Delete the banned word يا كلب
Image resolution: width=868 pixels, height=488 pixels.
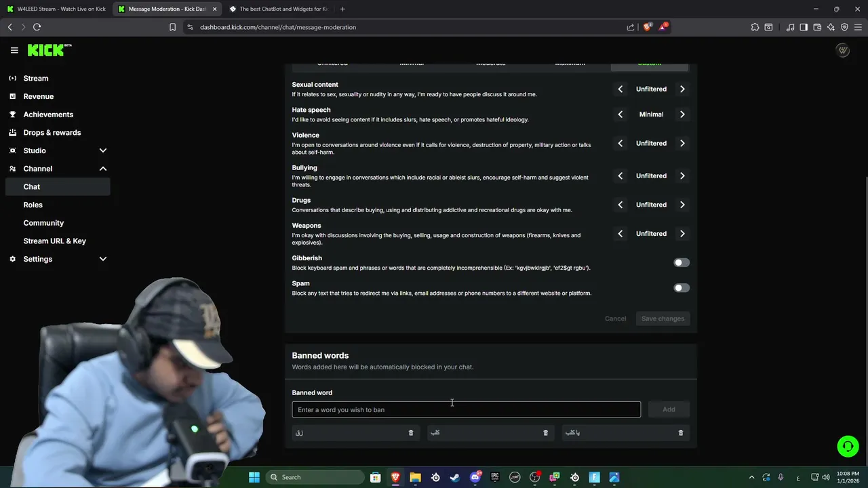click(x=681, y=432)
